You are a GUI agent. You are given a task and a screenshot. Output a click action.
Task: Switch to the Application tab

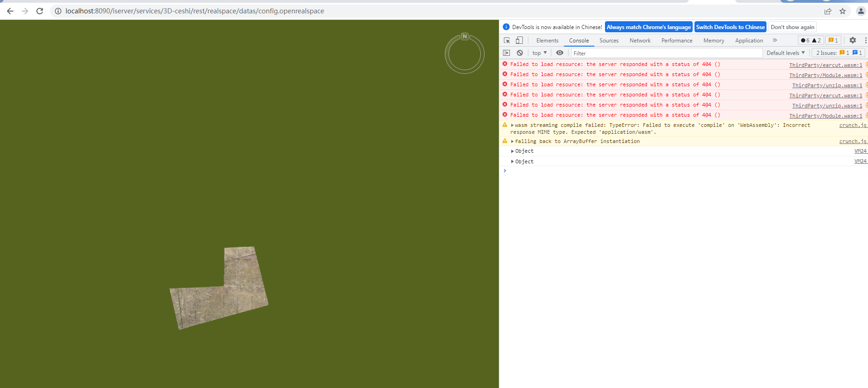tap(749, 41)
